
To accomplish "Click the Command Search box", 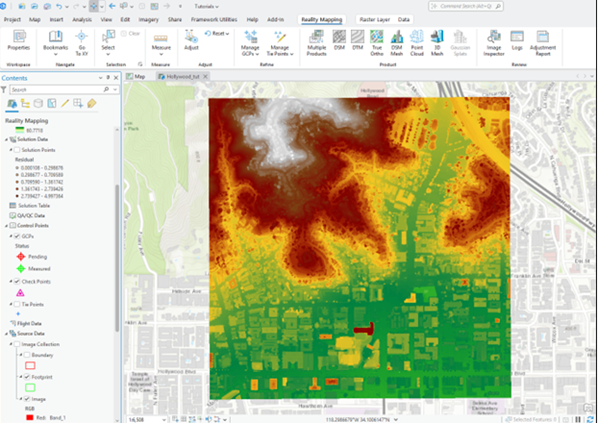I will pyautogui.click(x=466, y=6).
